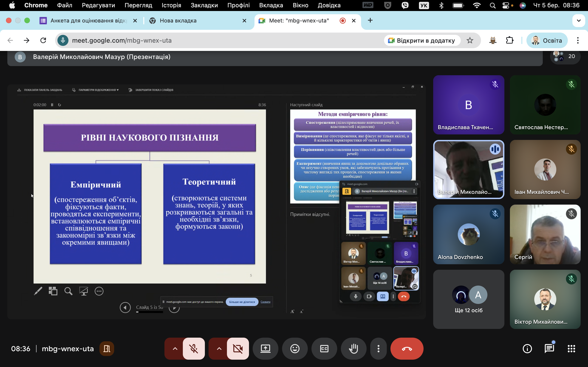Click the red leave call button

(407, 349)
